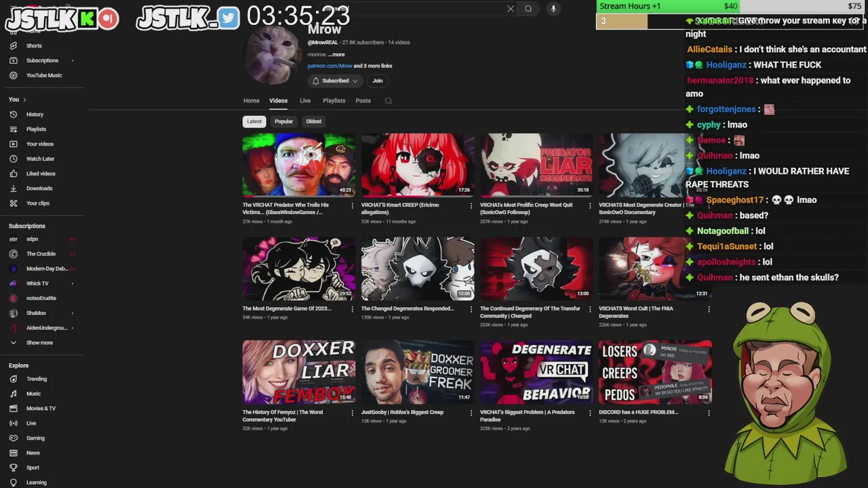The width and height of the screenshot is (868, 488).
Task: Clear the search box with X
Action: (x=511, y=9)
